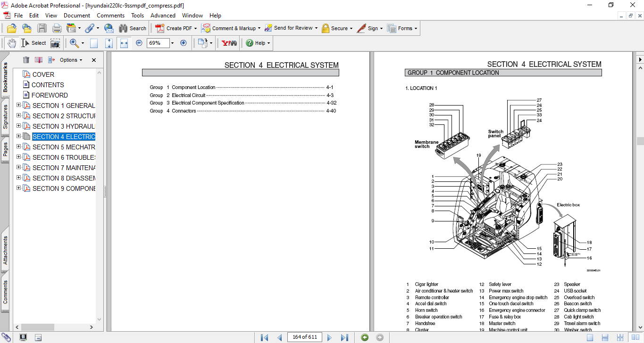Click the zoom out minus icon

pos(139,43)
